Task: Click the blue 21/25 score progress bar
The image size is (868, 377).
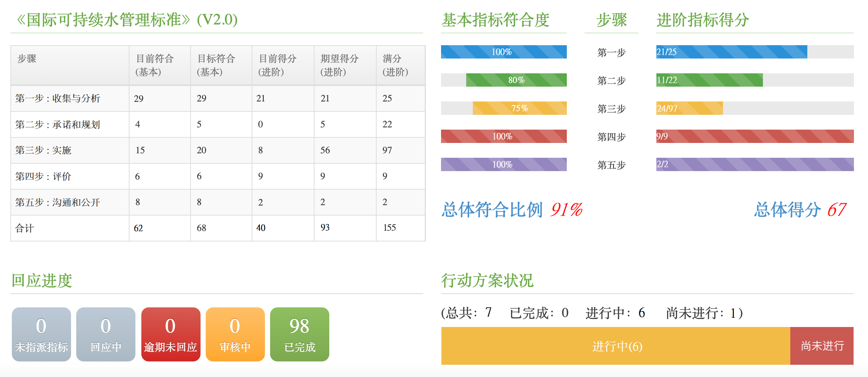Action: (731, 52)
